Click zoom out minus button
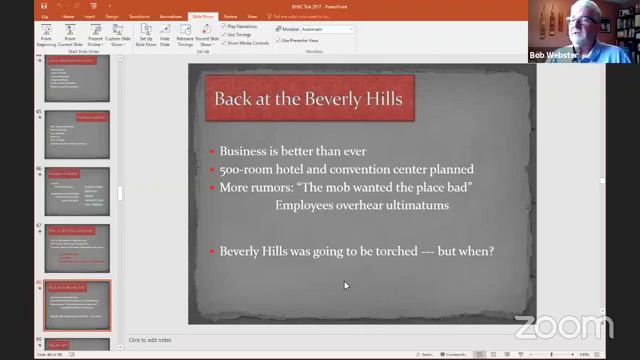The height and width of the screenshot is (360, 640). (531, 355)
